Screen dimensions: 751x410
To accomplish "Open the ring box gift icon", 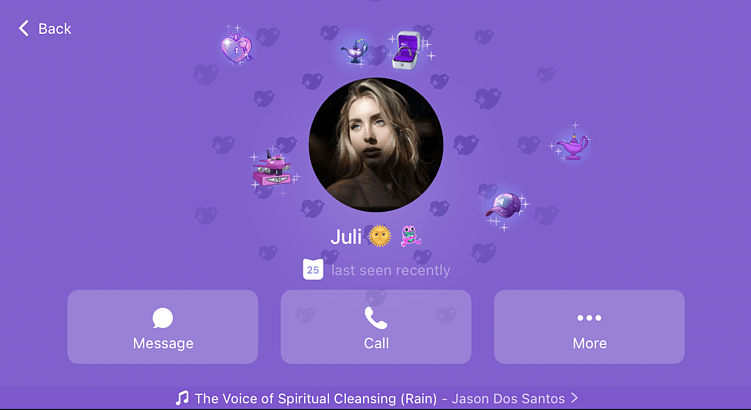I will point(406,50).
